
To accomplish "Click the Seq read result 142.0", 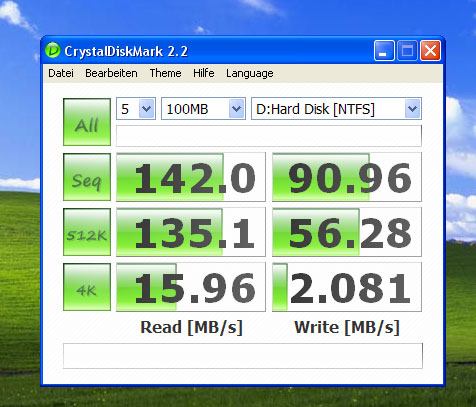I will pos(191,177).
